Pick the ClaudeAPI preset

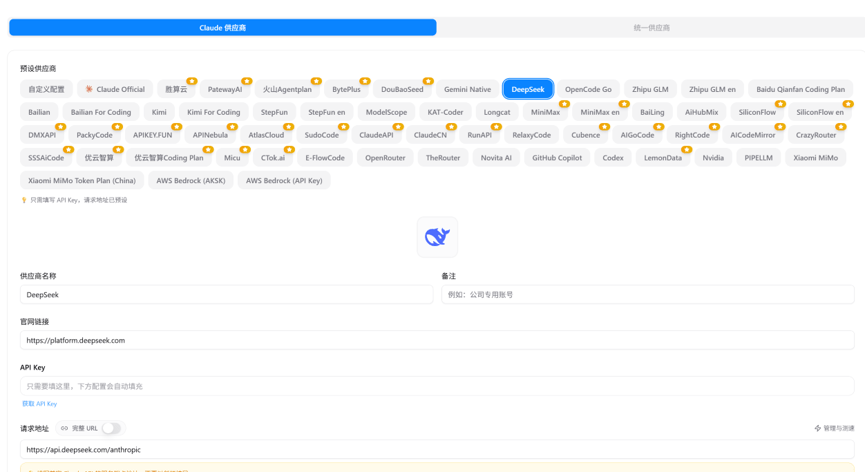pos(376,135)
